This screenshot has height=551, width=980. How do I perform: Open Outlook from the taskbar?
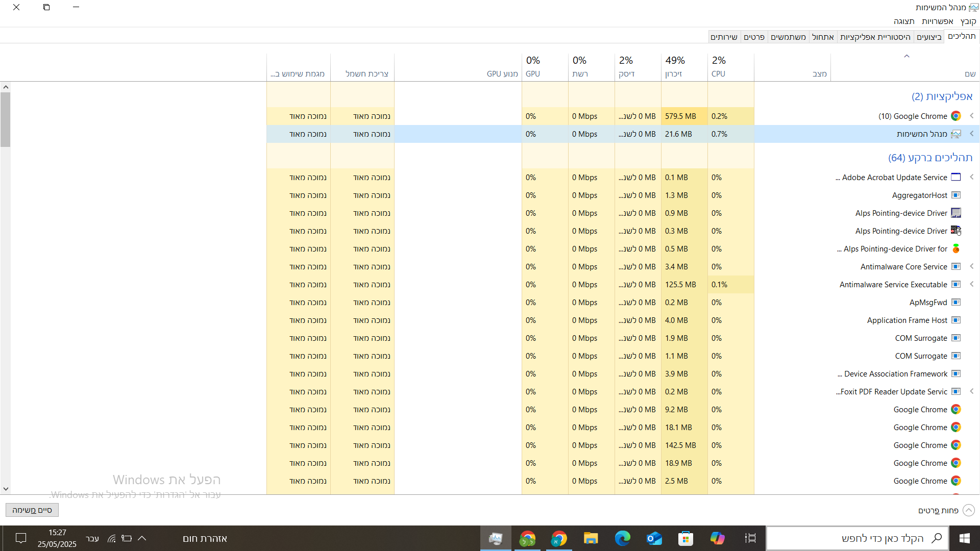tap(654, 538)
